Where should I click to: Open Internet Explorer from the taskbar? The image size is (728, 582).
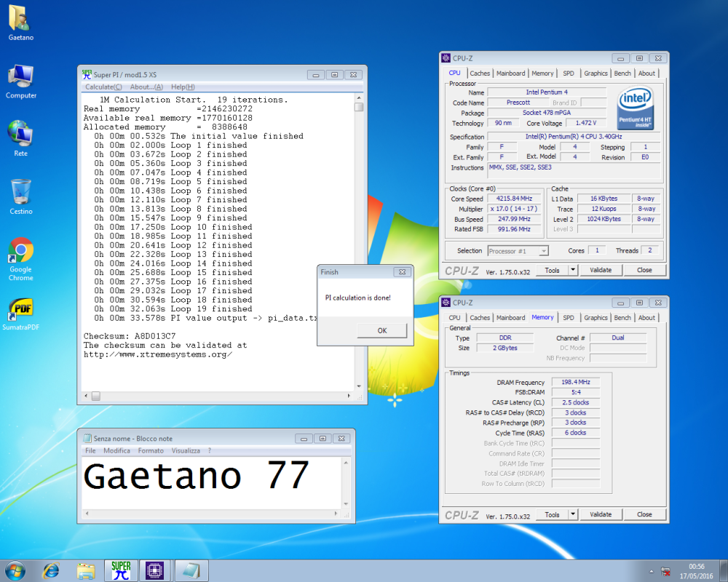click(x=51, y=570)
